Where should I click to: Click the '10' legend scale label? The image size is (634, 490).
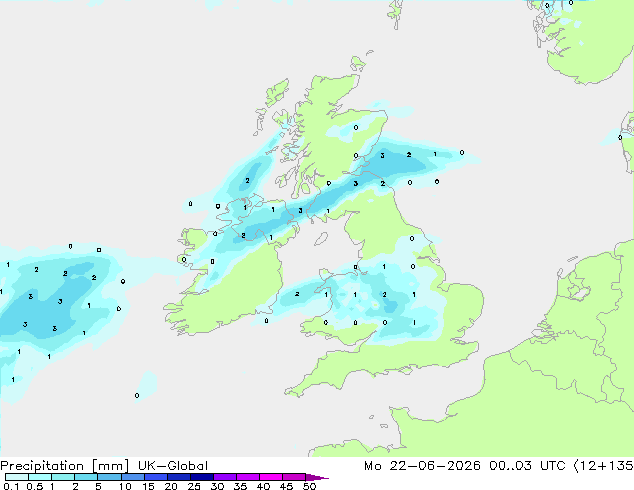coord(125,486)
